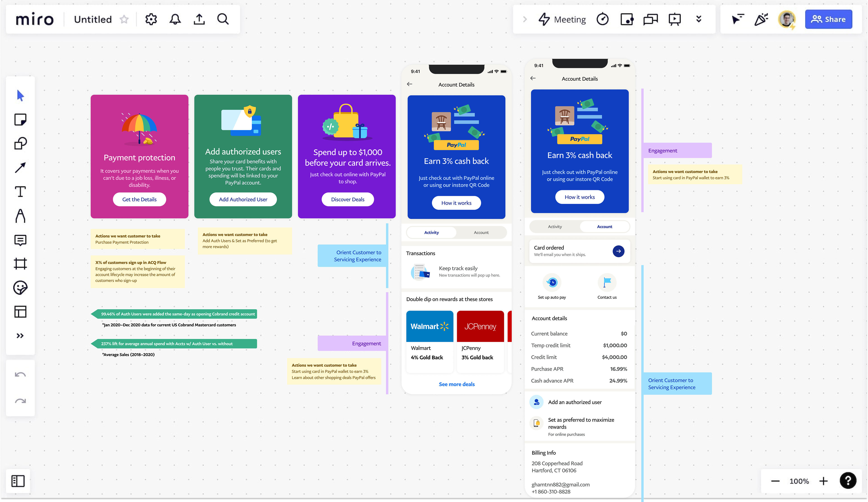The width and height of the screenshot is (868, 502).
Task: Go back arrow in right phone
Action: coord(533,78)
